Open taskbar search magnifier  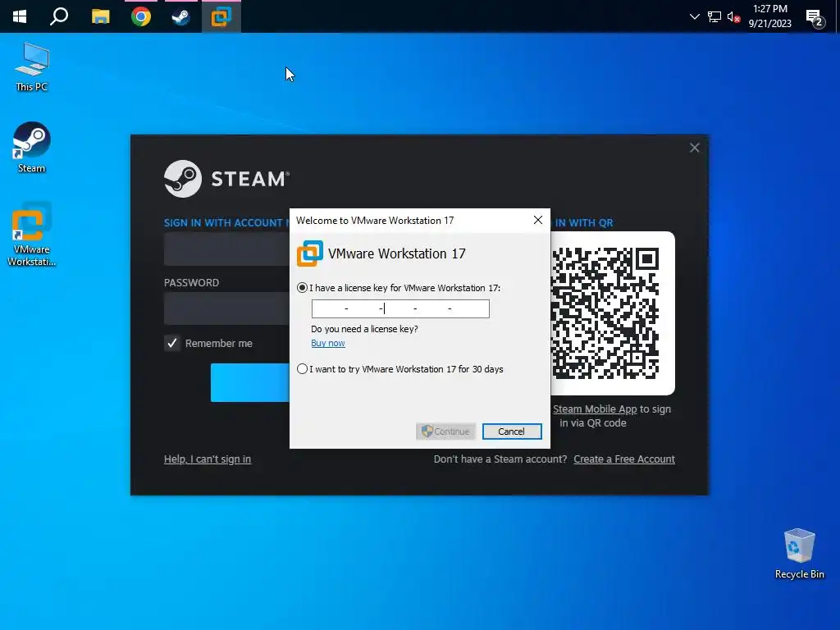pos(59,16)
